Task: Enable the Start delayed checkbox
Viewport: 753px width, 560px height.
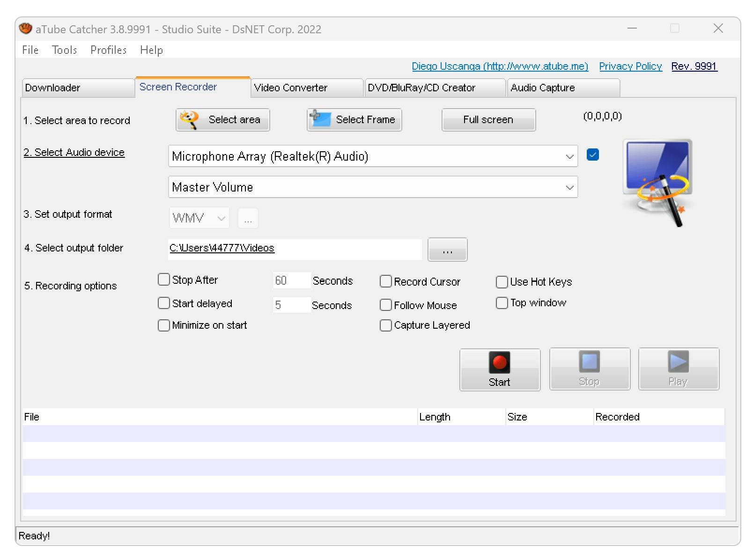Action: click(164, 303)
